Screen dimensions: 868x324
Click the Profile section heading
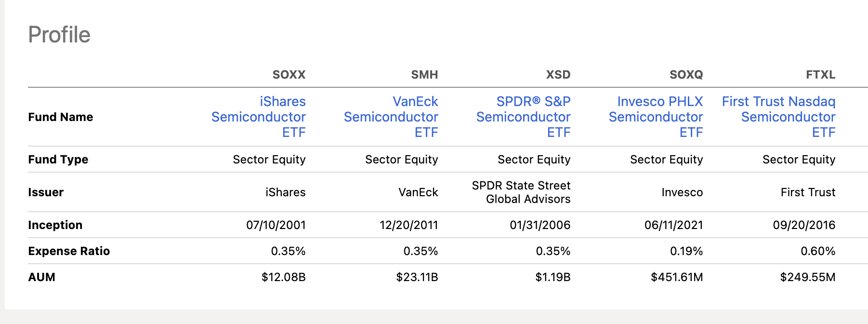pyautogui.click(x=59, y=35)
